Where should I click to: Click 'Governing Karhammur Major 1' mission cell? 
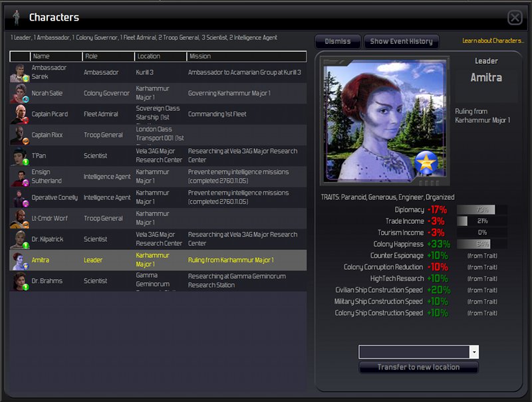pos(229,93)
